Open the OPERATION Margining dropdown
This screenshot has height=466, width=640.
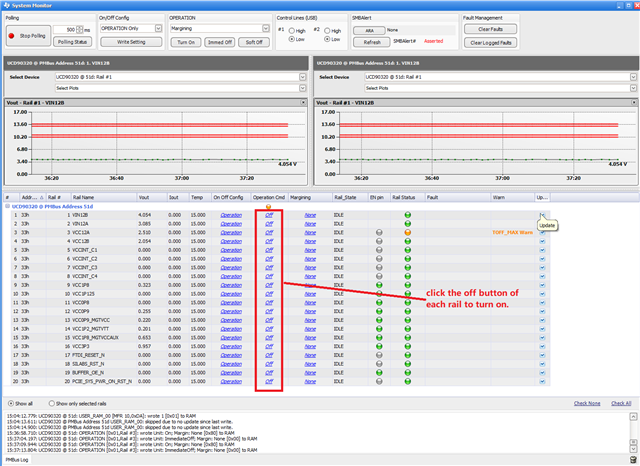click(x=266, y=28)
